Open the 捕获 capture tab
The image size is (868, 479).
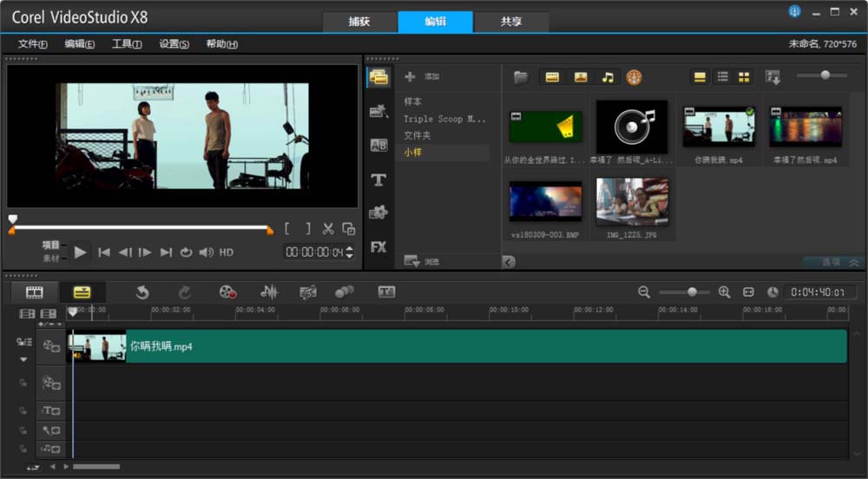[x=359, y=22]
